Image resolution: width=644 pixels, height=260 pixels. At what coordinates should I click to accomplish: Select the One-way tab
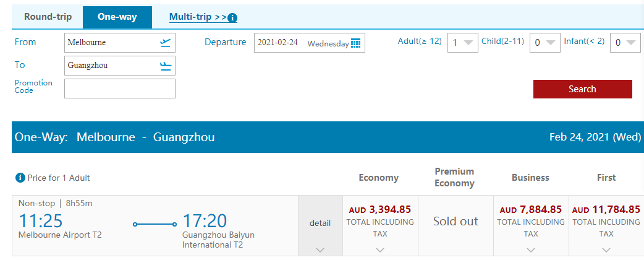coord(117,17)
